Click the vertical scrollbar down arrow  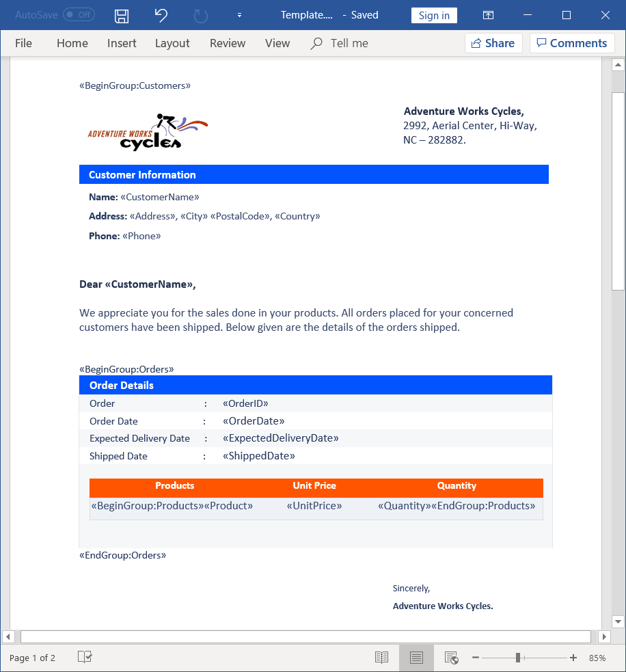[618, 621]
